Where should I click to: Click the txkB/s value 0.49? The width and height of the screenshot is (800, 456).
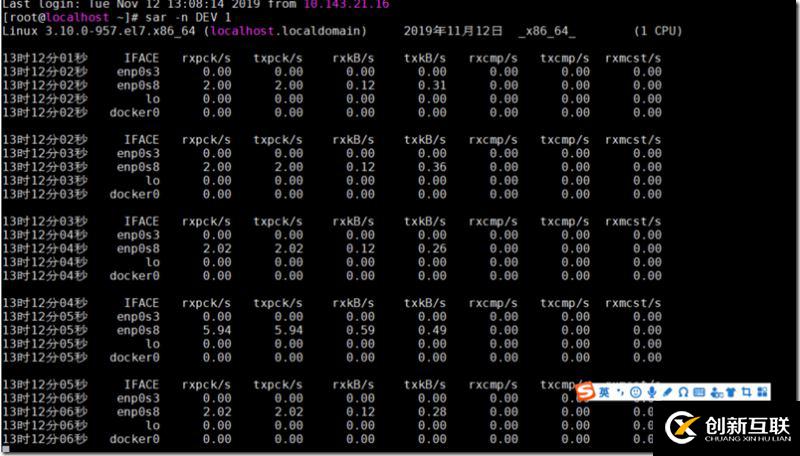pyautogui.click(x=432, y=330)
